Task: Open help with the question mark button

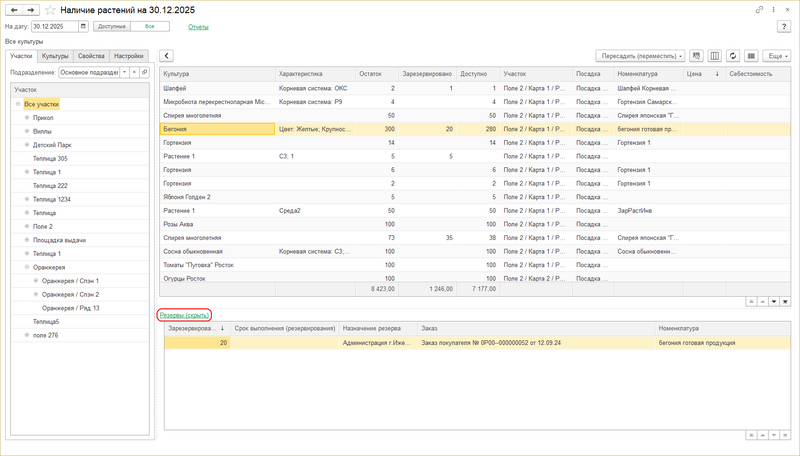Action: point(784,27)
